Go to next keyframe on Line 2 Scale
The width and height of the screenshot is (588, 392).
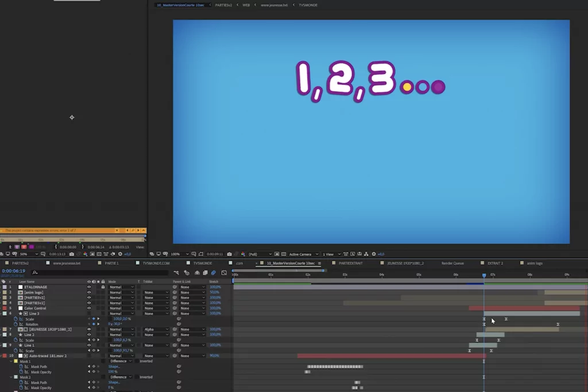(x=98, y=340)
